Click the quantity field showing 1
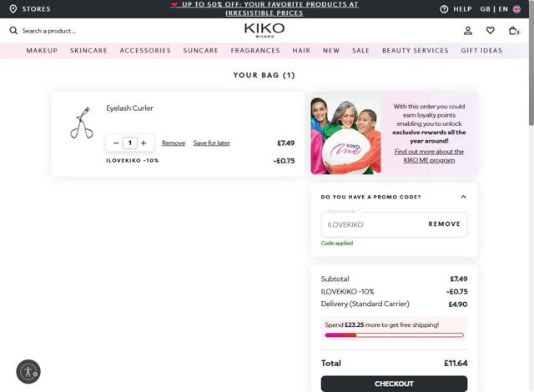 130,143
